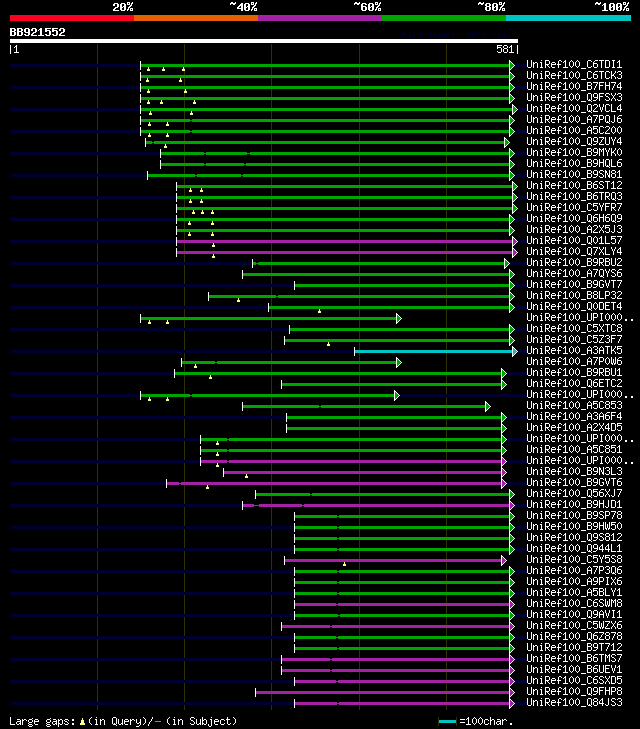Select the UniRef100_B6TRQ3 label
Screen dimensions: 640x729
574,196
